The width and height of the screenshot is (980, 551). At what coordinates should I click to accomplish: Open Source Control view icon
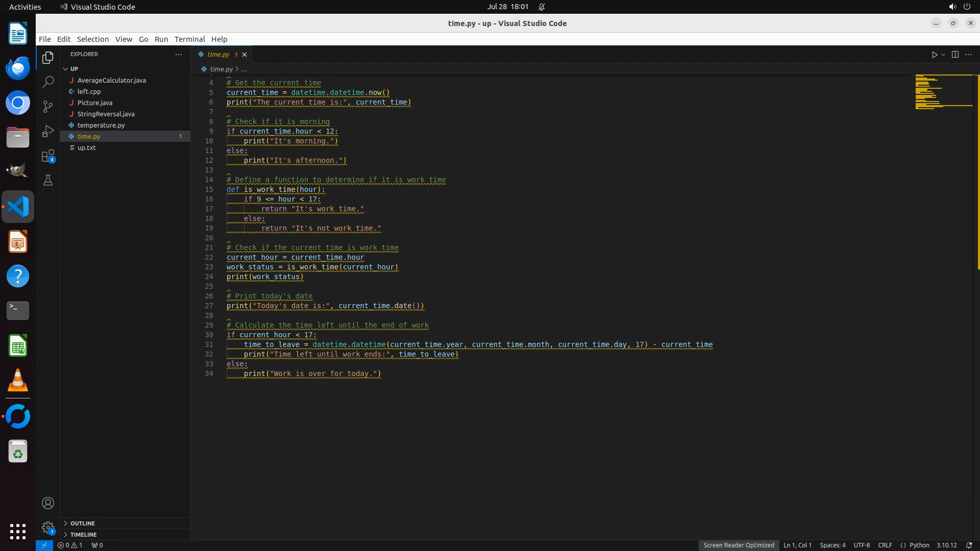[x=48, y=106]
